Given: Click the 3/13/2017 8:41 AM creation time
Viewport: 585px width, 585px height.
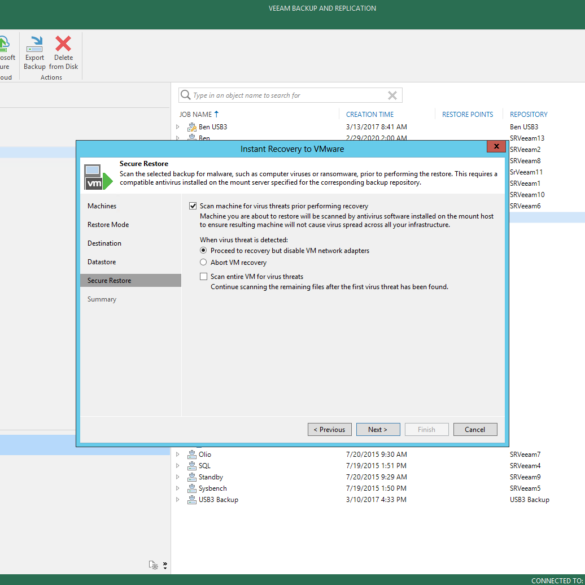Looking at the screenshot, I should 376,127.
